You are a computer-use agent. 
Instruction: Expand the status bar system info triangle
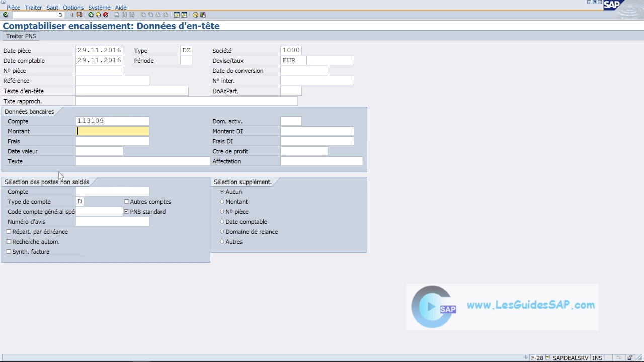coord(526,358)
